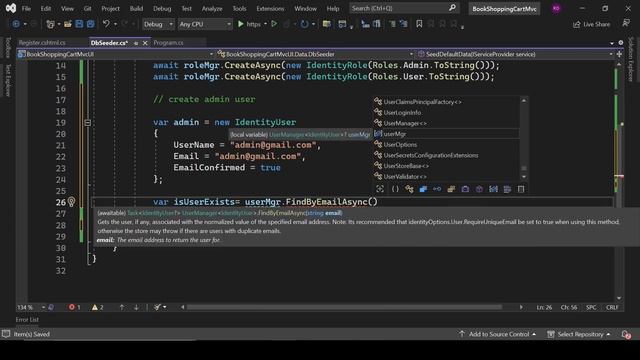Click the split editor icon at top right
The width and height of the screenshot is (640, 360).
coord(619,54)
